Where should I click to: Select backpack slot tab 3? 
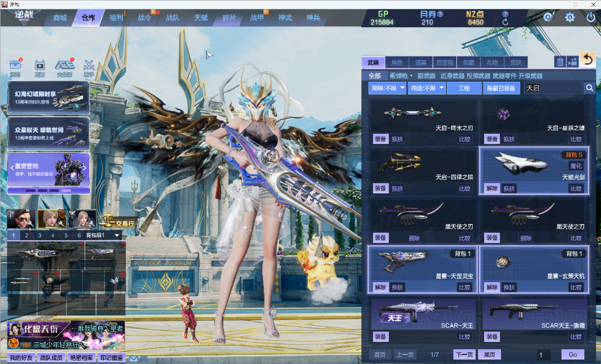tap(40, 235)
